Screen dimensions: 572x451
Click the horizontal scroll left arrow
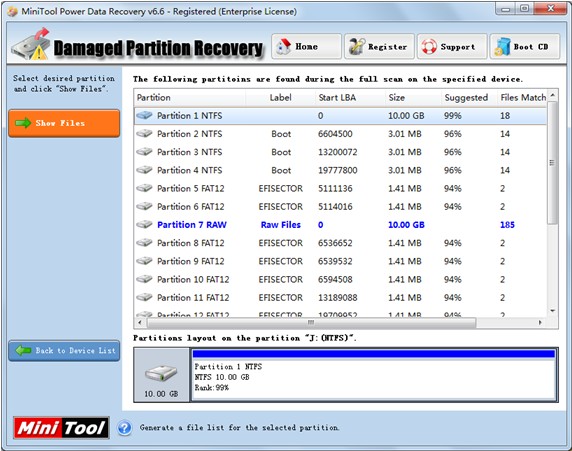click(x=140, y=323)
